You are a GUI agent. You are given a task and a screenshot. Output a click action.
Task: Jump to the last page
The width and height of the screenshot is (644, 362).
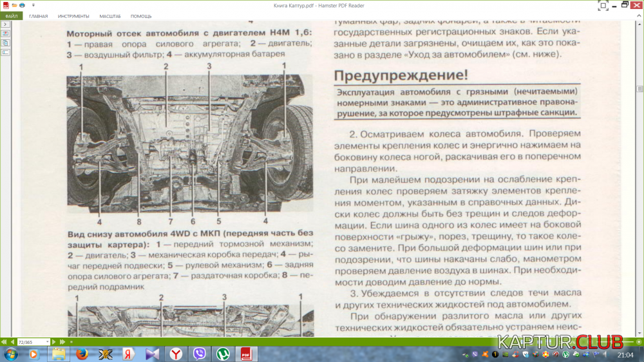(62, 341)
